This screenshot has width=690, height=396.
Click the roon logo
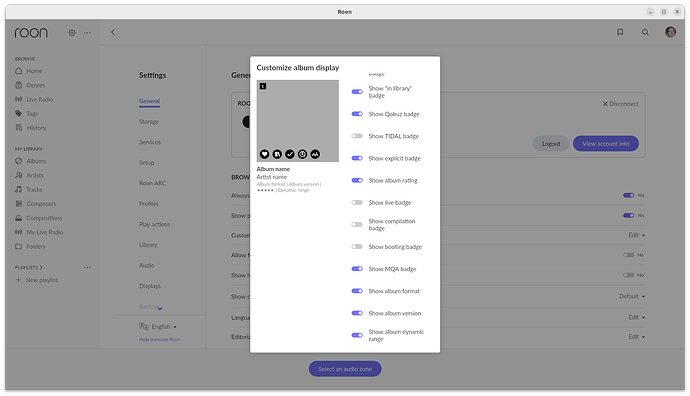31,33
